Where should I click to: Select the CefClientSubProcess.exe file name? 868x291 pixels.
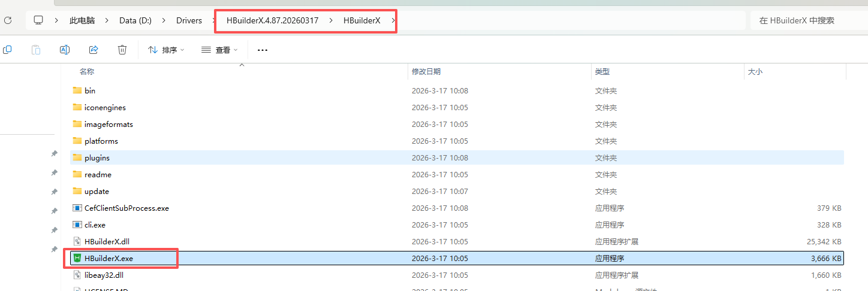coord(126,208)
